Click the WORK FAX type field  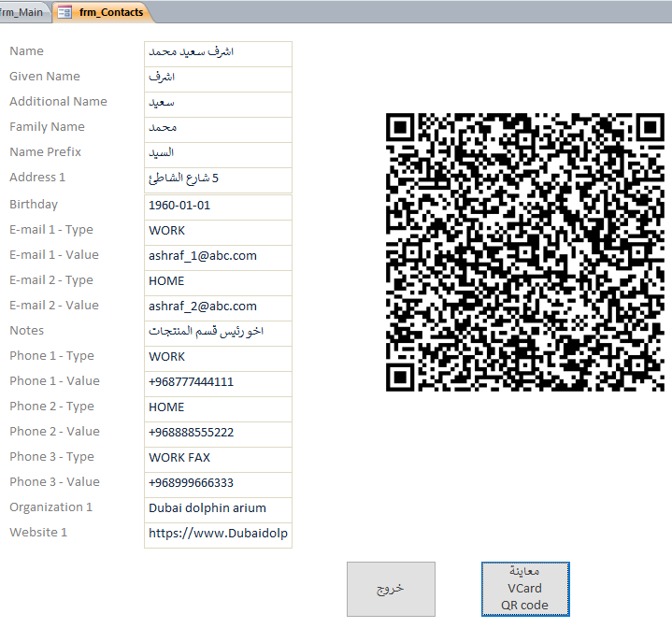(218, 460)
